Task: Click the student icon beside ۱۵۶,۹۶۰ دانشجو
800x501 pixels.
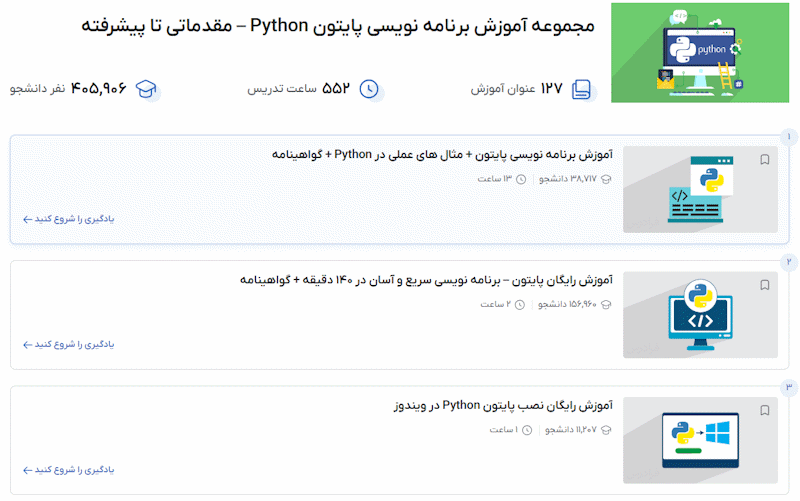Action: click(x=606, y=305)
